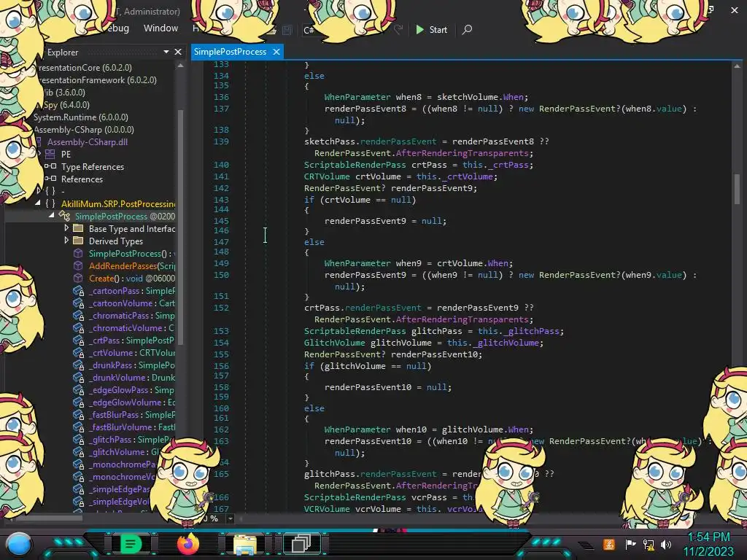Click the _fastBlurPass field icon

point(78,414)
